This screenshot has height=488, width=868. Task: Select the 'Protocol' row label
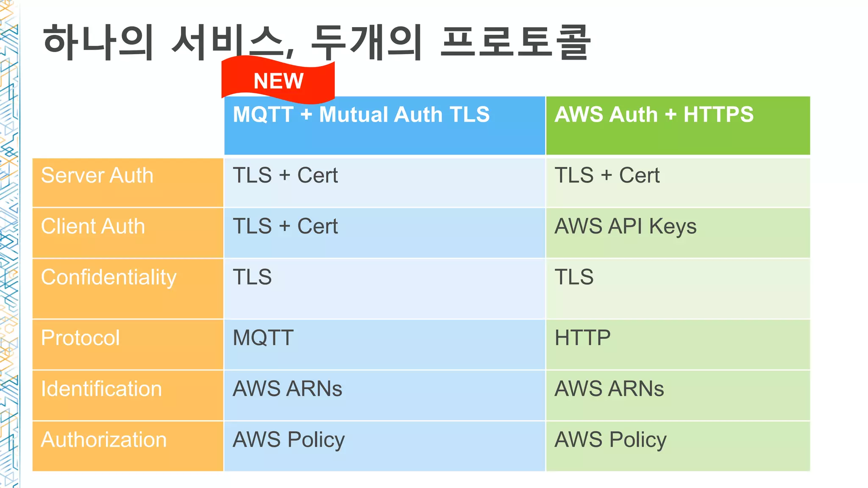pos(128,344)
